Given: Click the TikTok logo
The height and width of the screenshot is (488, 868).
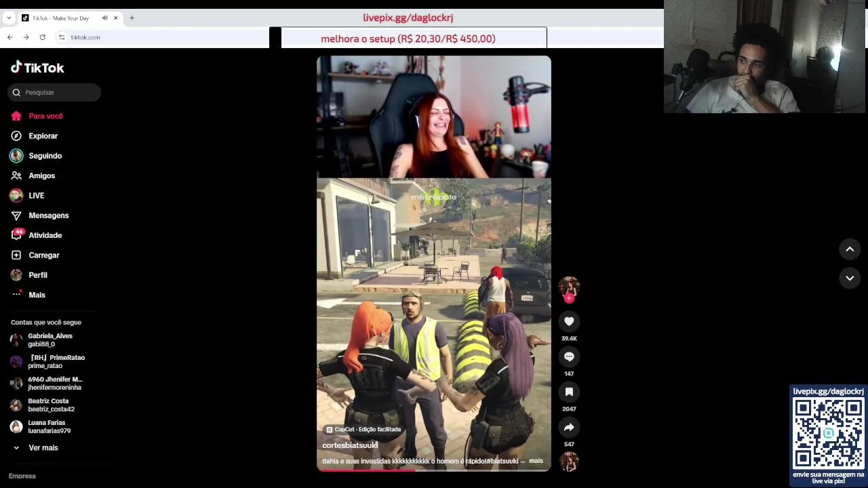Looking at the screenshot, I should click(37, 67).
